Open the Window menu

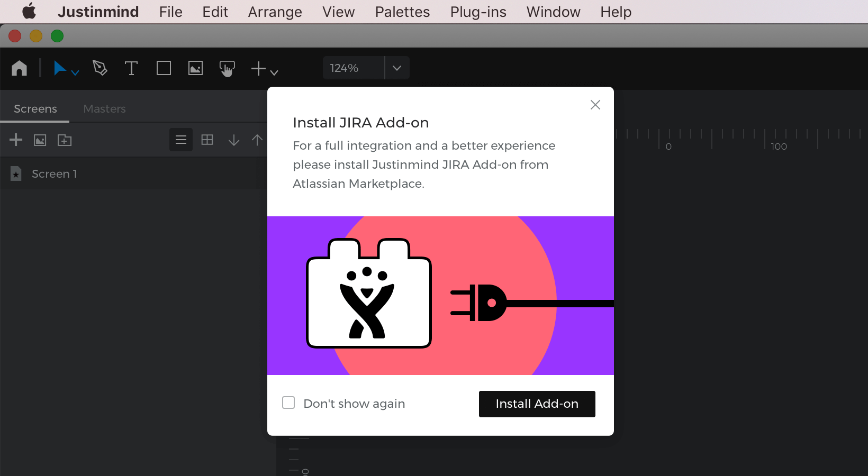(x=554, y=12)
